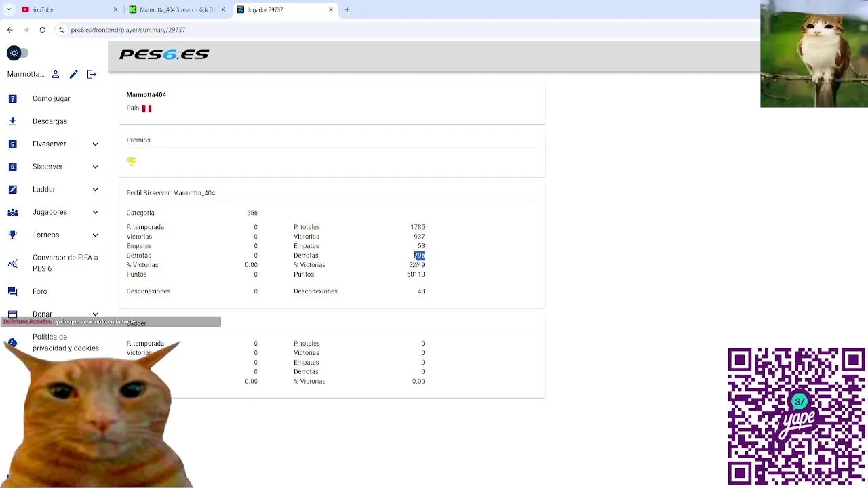Click the Yape QR code image
868x488 pixels.
pos(797,416)
